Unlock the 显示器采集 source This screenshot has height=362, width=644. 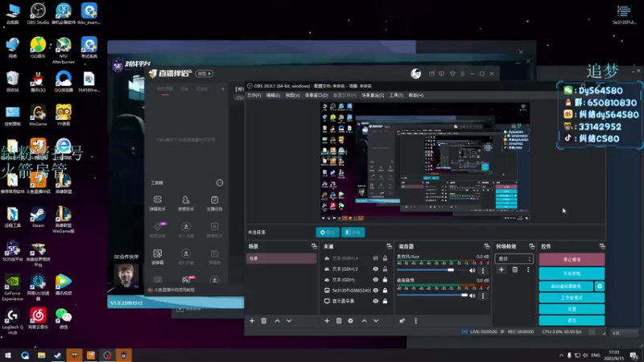tap(385, 301)
